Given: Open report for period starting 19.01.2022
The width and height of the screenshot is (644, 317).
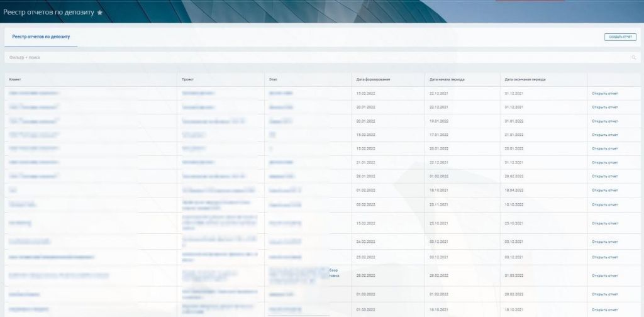Looking at the screenshot, I should coord(604,121).
